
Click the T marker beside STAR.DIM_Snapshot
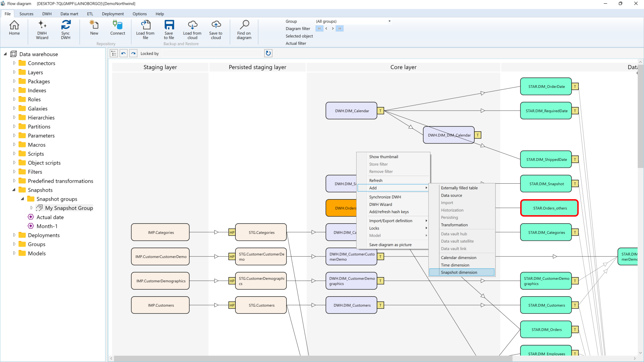click(575, 184)
